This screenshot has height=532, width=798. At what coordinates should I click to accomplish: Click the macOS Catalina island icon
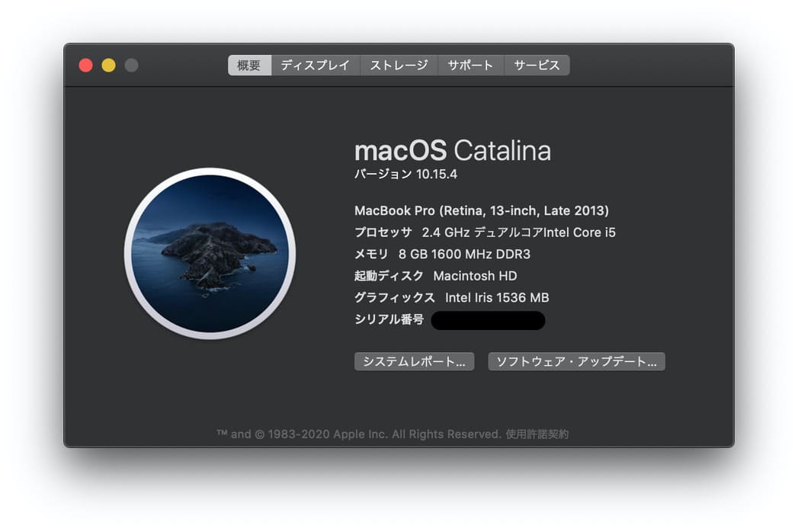pos(210,254)
